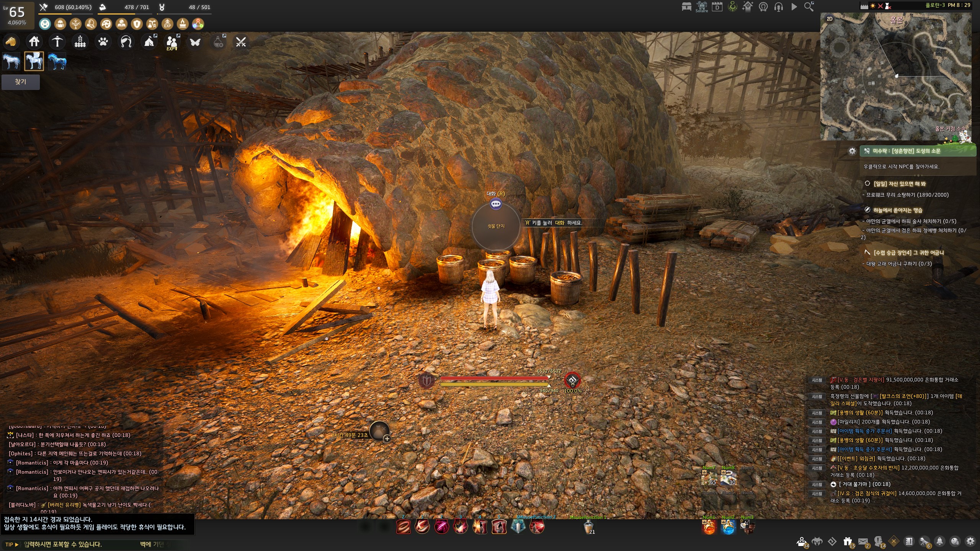Open the camp tent icon

coord(149,41)
